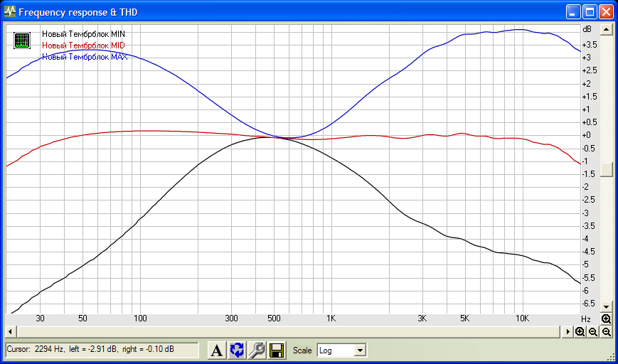Maximize the Frequency response & THD window

(x=590, y=12)
